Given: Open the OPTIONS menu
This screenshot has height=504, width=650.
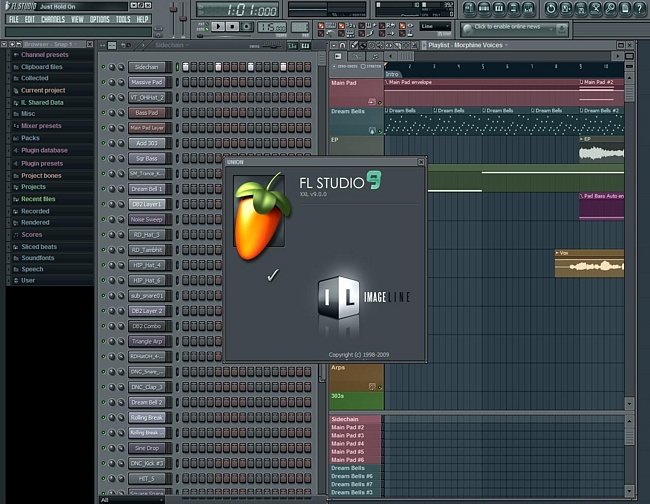Looking at the screenshot, I should (99, 19).
